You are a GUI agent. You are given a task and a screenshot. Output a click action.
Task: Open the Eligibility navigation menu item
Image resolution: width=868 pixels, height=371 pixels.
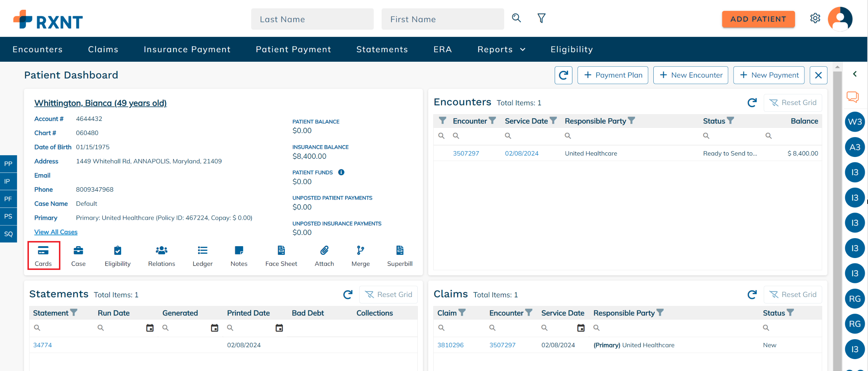[571, 49]
